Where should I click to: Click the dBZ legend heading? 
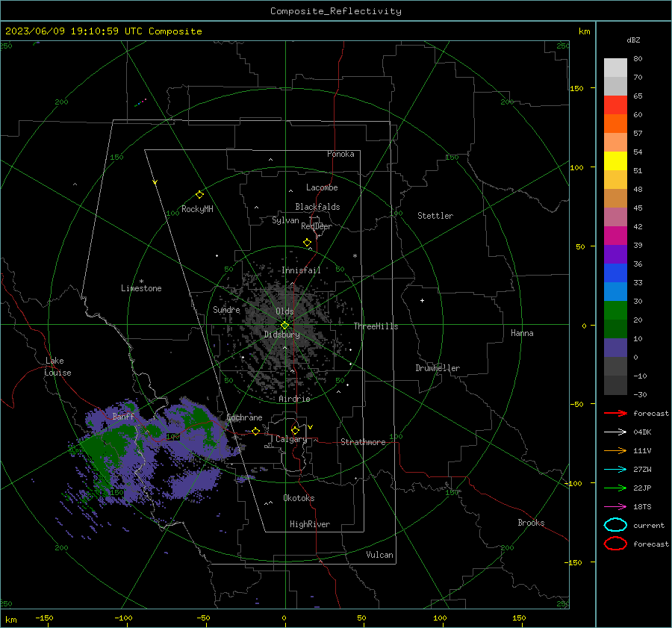(x=633, y=40)
